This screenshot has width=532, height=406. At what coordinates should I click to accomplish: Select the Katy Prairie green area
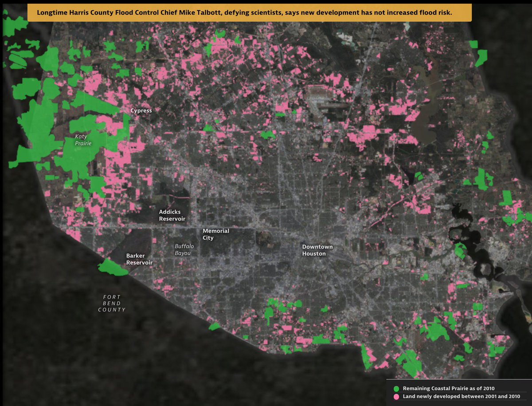pyautogui.click(x=84, y=140)
